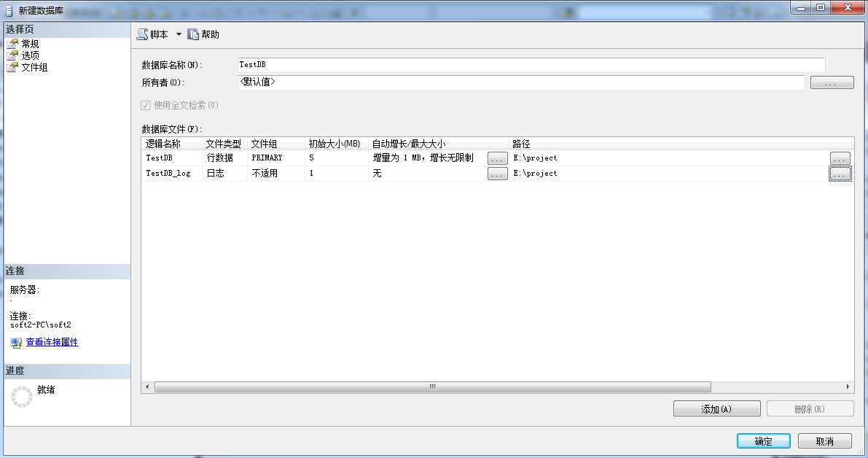Toggle the 使用全文检索 checkbox

click(x=146, y=105)
